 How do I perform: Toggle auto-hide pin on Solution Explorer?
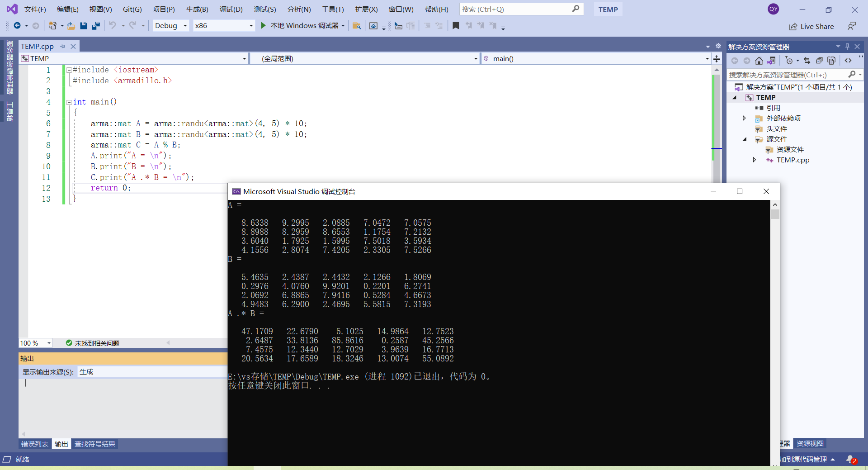[847, 46]
